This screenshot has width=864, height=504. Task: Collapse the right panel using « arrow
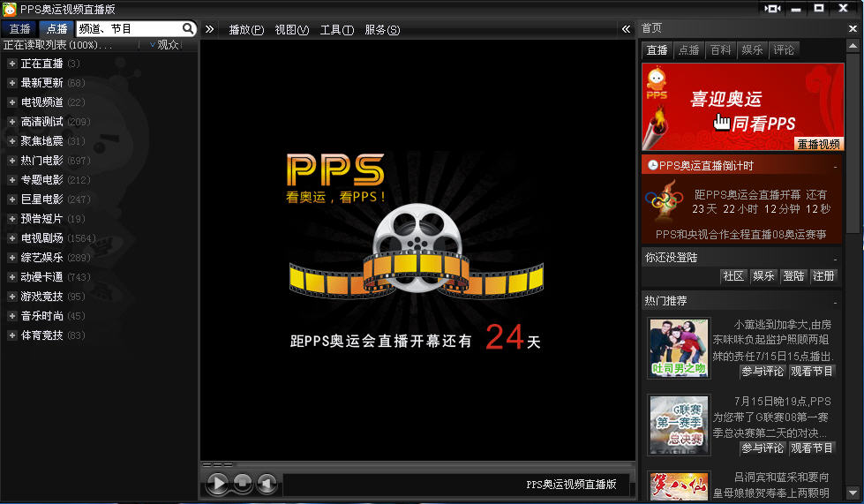[626, 29]
